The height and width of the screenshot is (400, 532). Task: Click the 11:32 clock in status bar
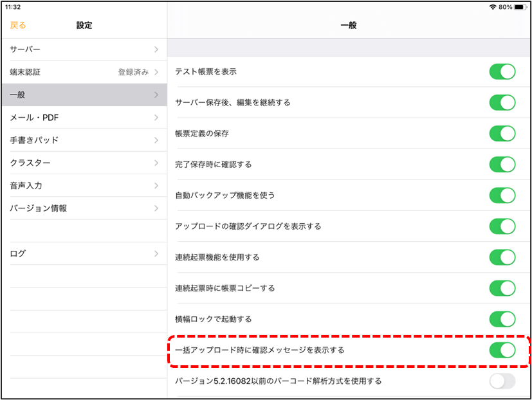pos(13,6)
